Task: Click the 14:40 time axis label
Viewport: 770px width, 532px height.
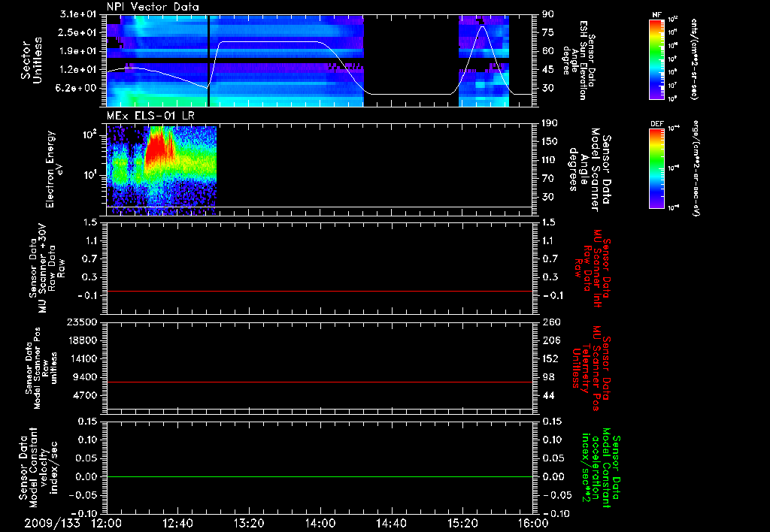Action: tap(391, 523)
